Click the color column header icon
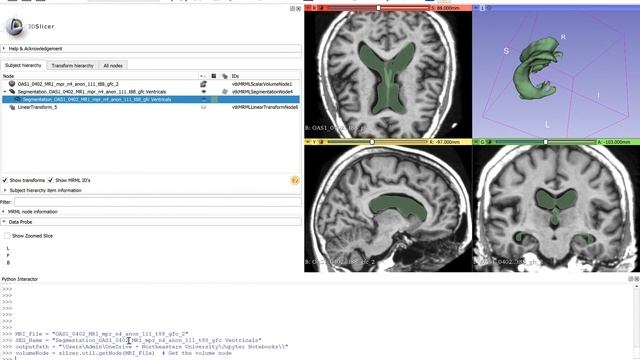Screen dimensions: 640x360 tap(213, 76)
